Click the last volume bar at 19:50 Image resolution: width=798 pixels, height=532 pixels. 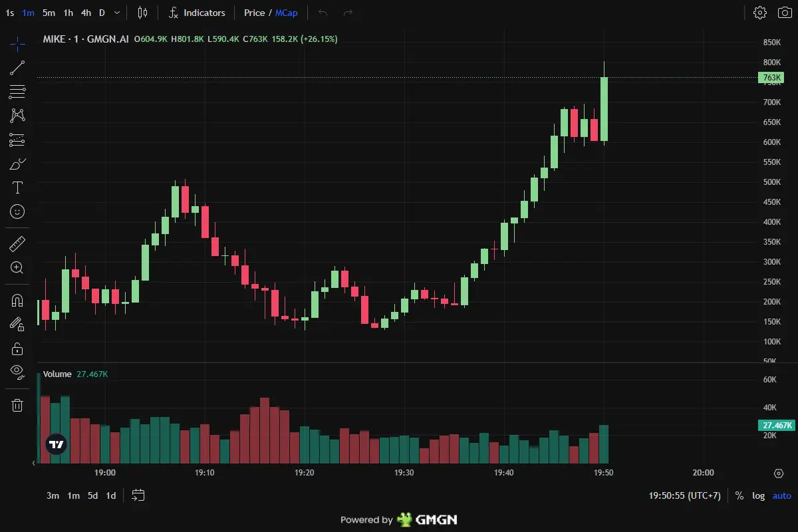(x=604, y=444)
